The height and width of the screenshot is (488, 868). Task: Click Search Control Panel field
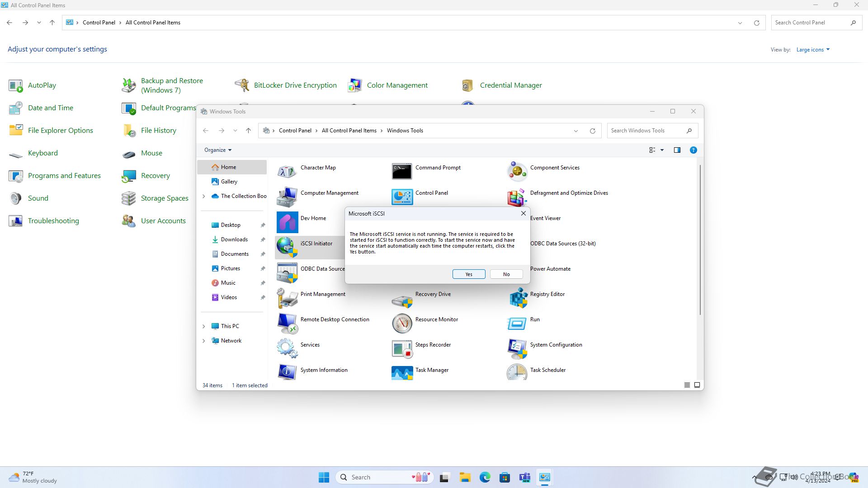pyautogui.click(x=816, y=23)
